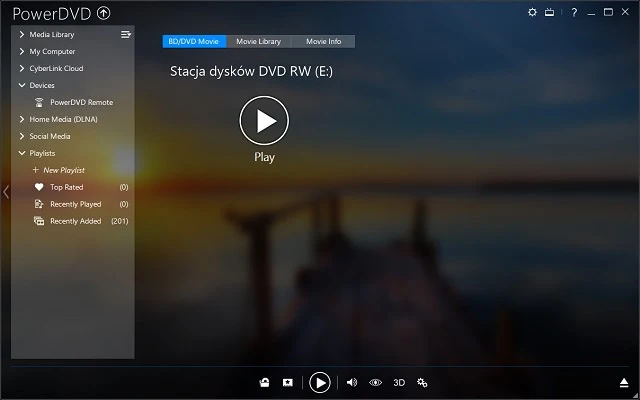Expand the Media Library node
Screen dimensions: 640x400
click(22, 35)
